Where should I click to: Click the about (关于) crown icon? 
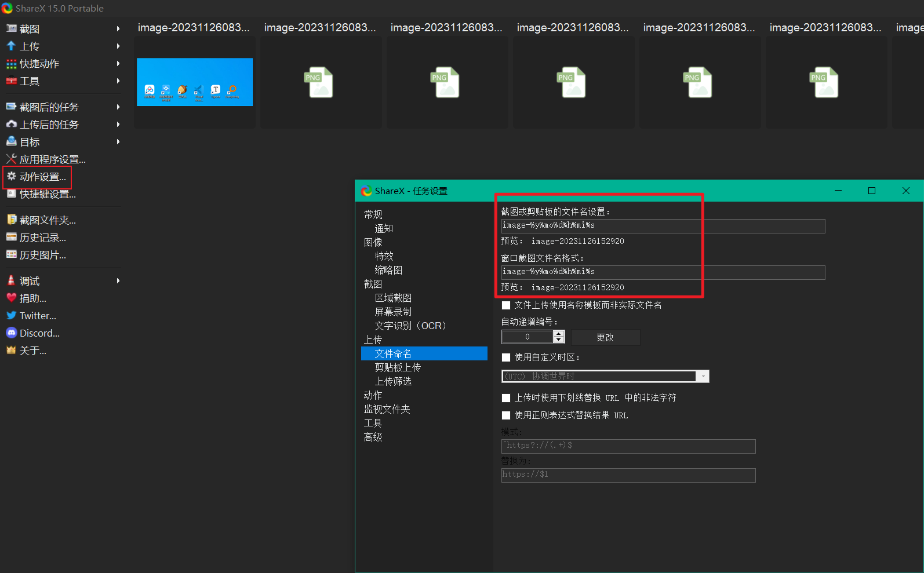11,350
